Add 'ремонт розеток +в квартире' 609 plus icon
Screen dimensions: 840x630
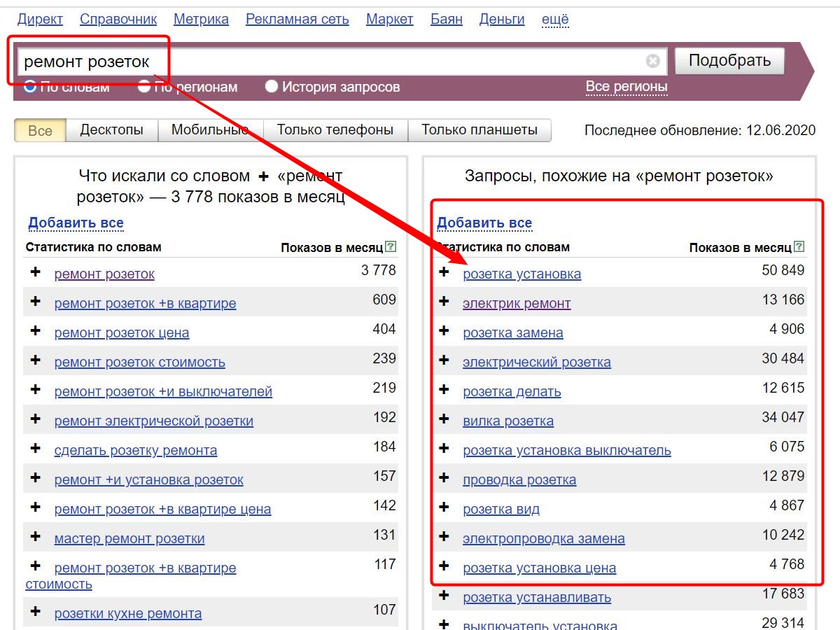point(36,302)
